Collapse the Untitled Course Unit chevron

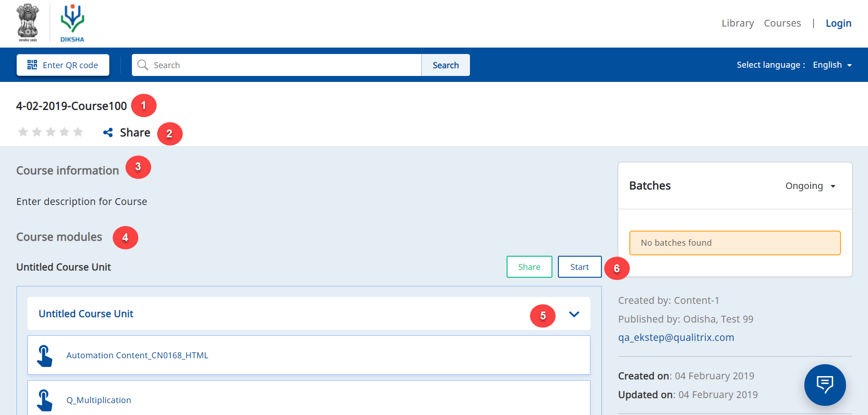click(574, 314)
